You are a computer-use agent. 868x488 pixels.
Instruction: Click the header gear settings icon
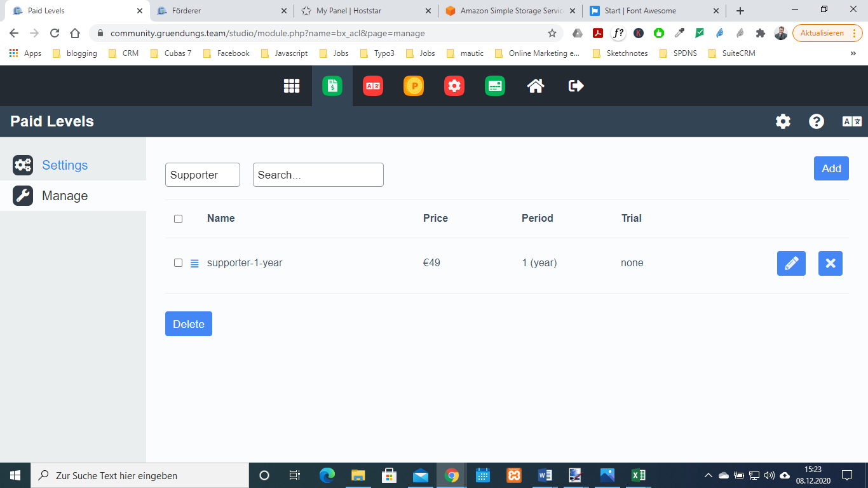[783, 121]
